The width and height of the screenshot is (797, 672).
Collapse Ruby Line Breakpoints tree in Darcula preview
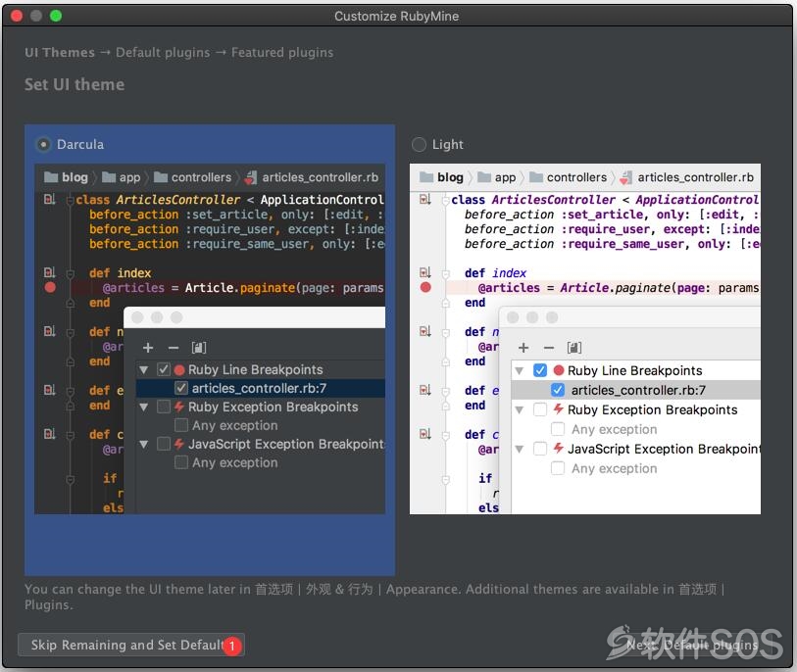[x=144, y=369]
